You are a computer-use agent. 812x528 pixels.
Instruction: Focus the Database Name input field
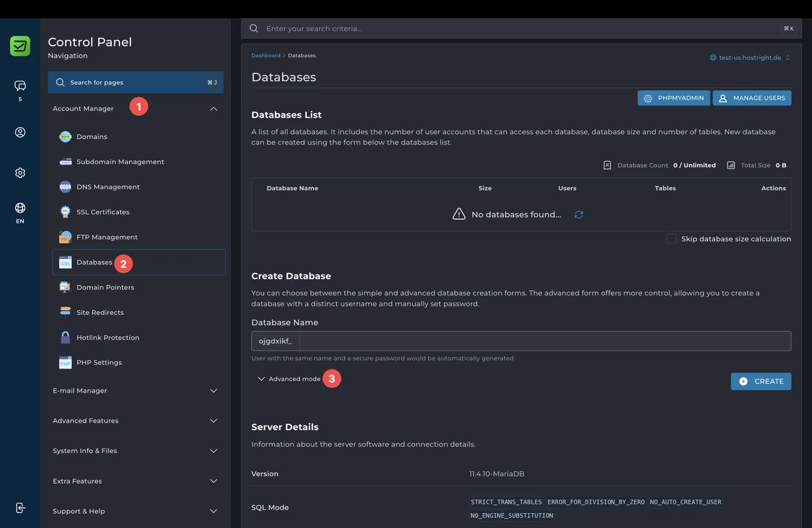(545, 341)
